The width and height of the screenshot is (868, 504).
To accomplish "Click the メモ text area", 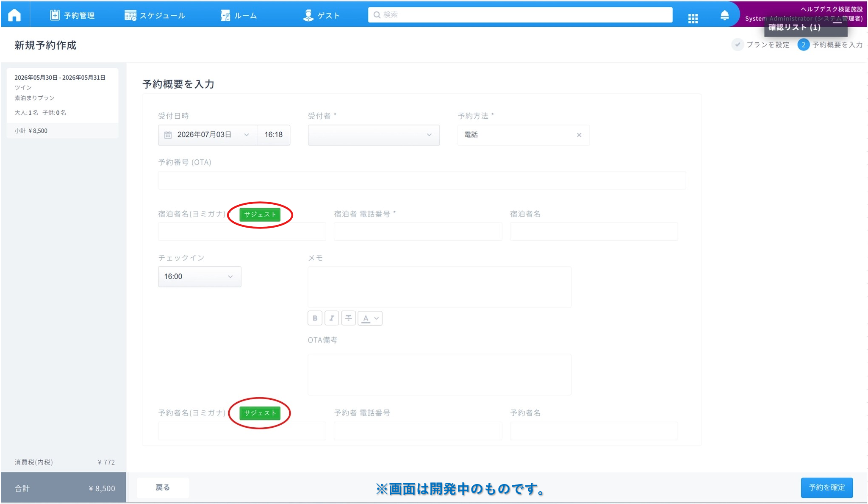I will [439, 287].
